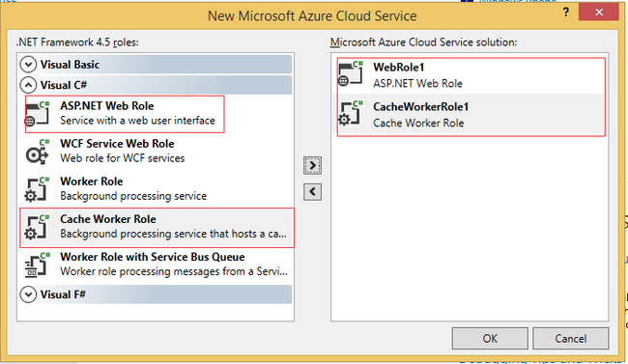Viewport: 628px width, 364px height.
Task: Click the ASP.NET Web Role icon
Action: (38, 113)
